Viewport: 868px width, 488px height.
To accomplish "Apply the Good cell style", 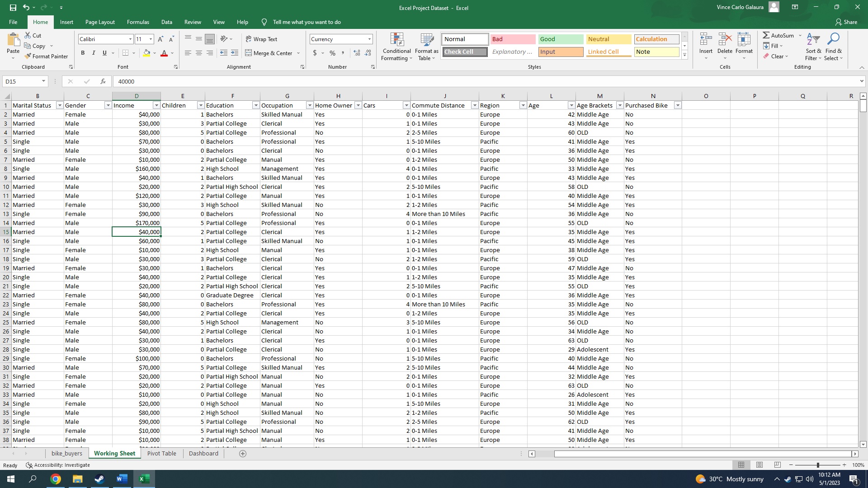I will click(x=561, y=39).
